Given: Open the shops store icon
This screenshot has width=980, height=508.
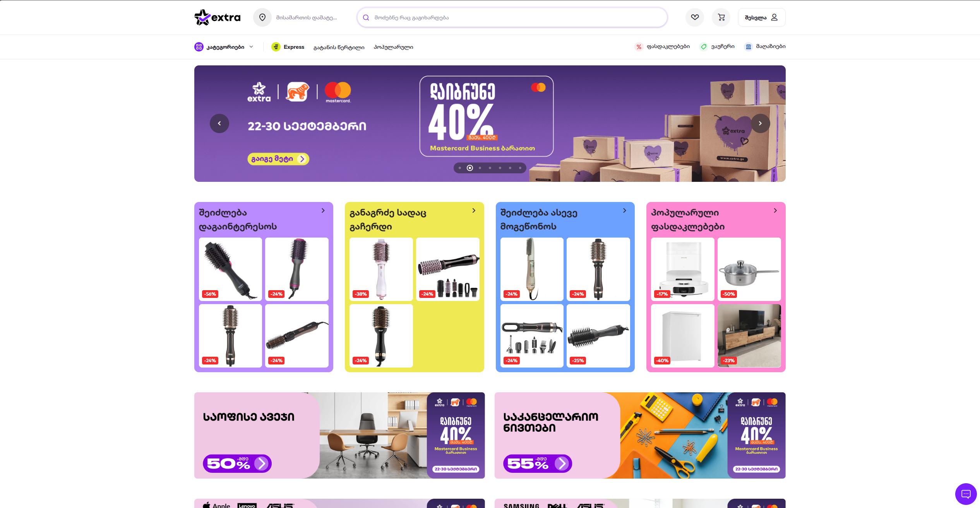Looking at the screenshot, I should tap(748, 47).
